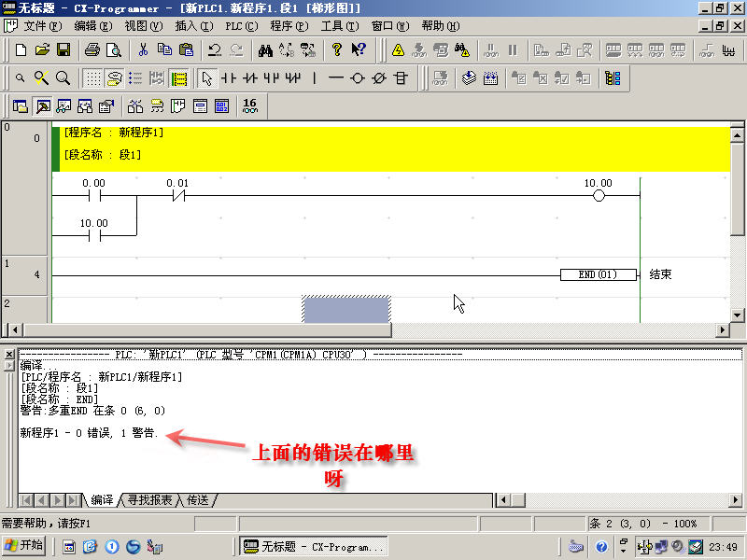This screenshot has width=747, height=560.
Task: Compile the program from the toolbar
Action: pyautogui.click(x=470, y=78)
